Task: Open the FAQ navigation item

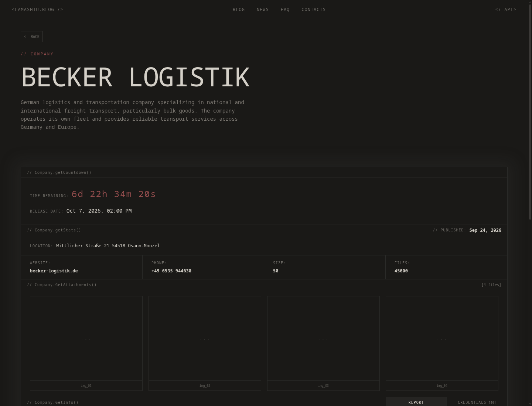Action: pyautogui.click(x=285, y=10)
